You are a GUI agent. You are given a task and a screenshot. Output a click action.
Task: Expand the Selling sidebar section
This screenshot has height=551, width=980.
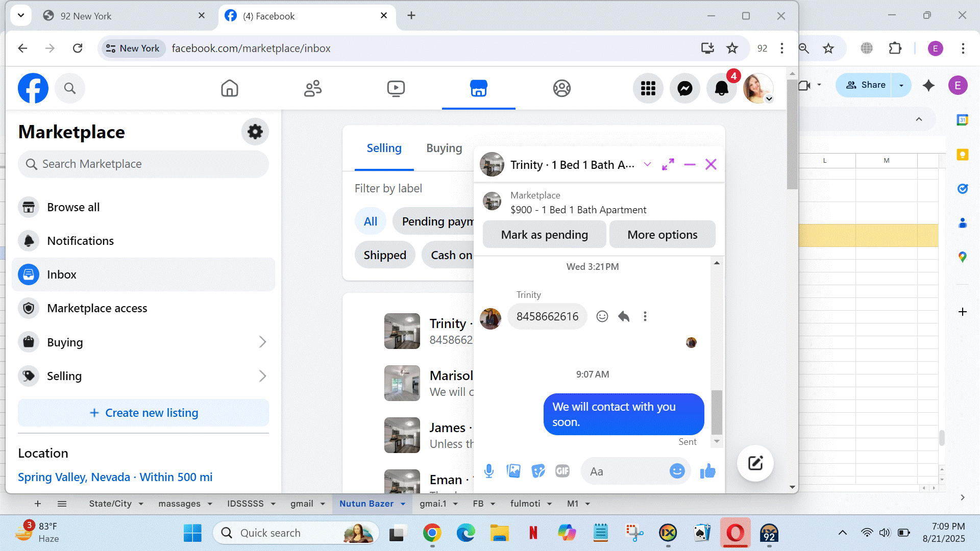click(x=262, y=376)
